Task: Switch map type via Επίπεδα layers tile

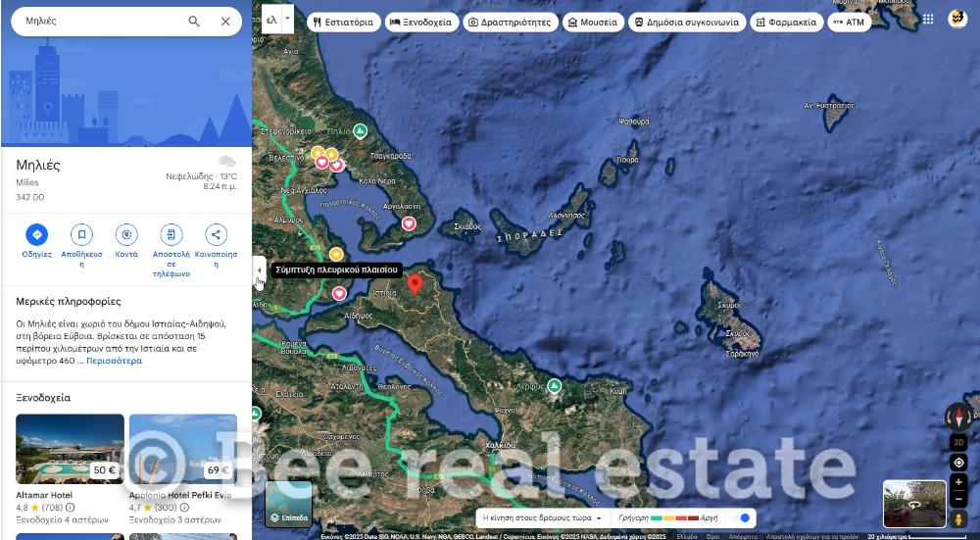Action: point(288,504)
